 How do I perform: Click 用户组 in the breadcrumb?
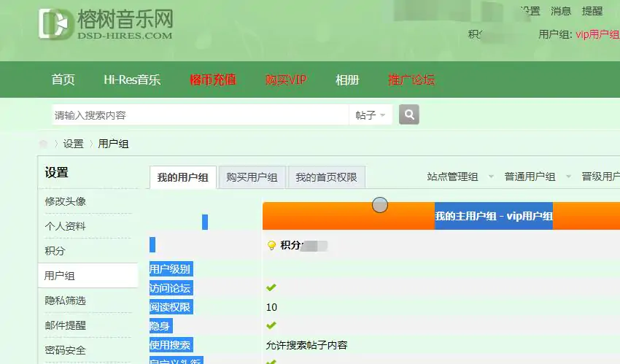click(114, 144)
